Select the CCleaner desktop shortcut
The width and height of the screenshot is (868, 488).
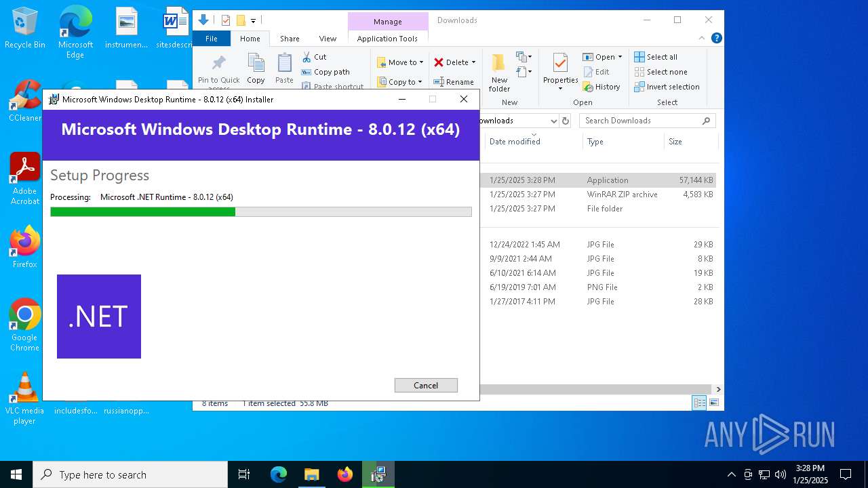click(25, 101)
